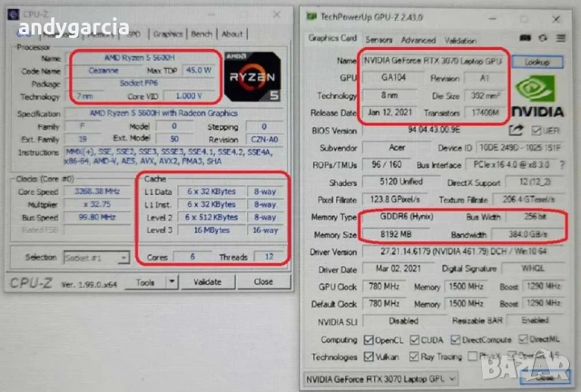Click the Max TDP value 45.0 W

199,70
